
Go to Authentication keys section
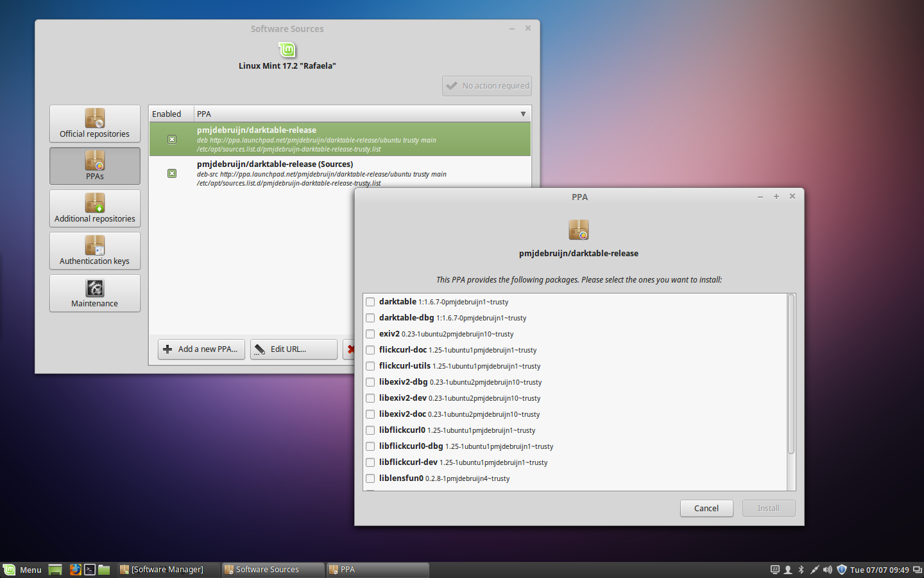(x=95, y=251)
